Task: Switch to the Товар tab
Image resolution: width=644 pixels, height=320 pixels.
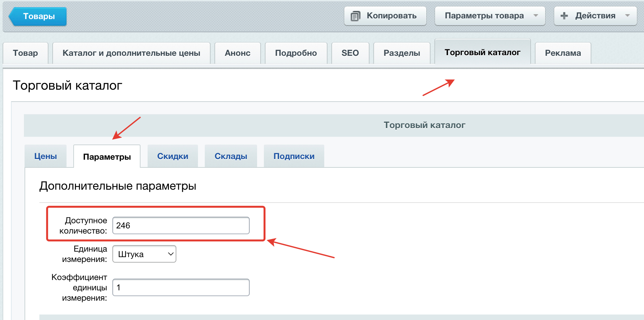Action: (26, 53)
